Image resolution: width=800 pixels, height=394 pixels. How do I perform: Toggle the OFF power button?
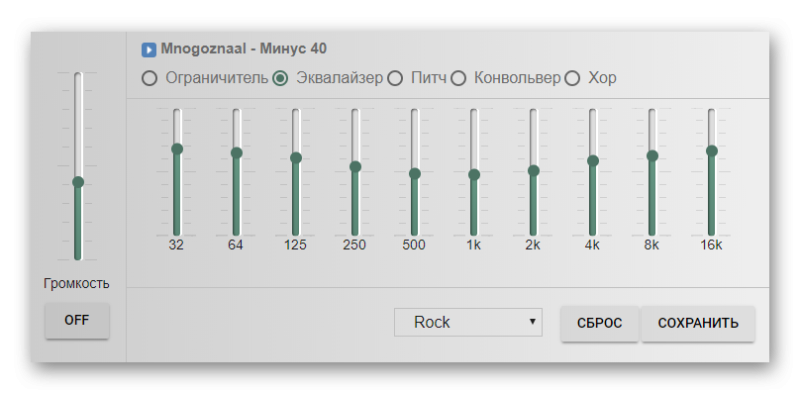coord(77,321)
